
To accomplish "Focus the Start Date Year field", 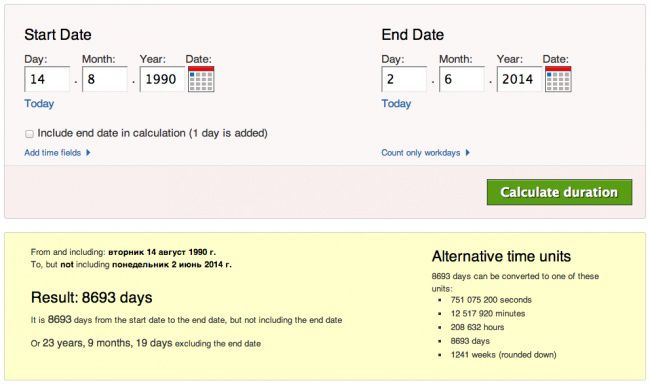I will point(162,79).
